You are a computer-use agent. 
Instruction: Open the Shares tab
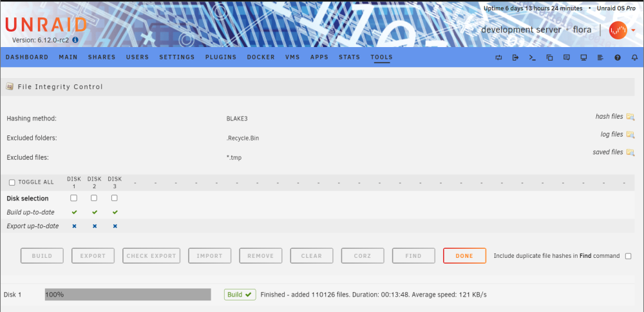(102, 57)
